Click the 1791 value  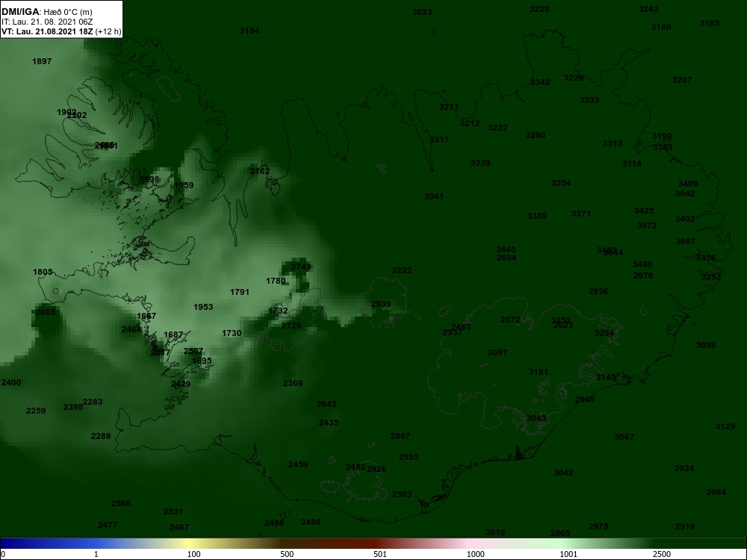240,292
